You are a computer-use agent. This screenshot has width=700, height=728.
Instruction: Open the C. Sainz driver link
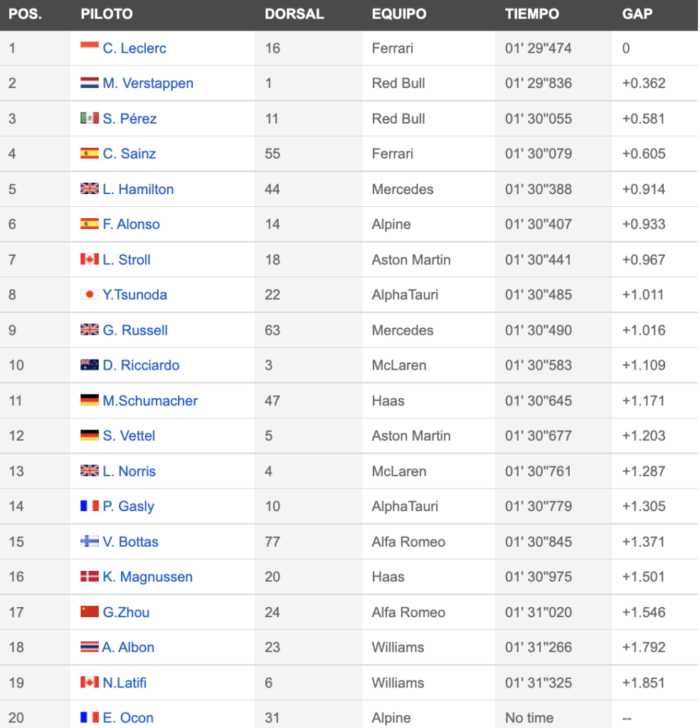pos(129,154)
